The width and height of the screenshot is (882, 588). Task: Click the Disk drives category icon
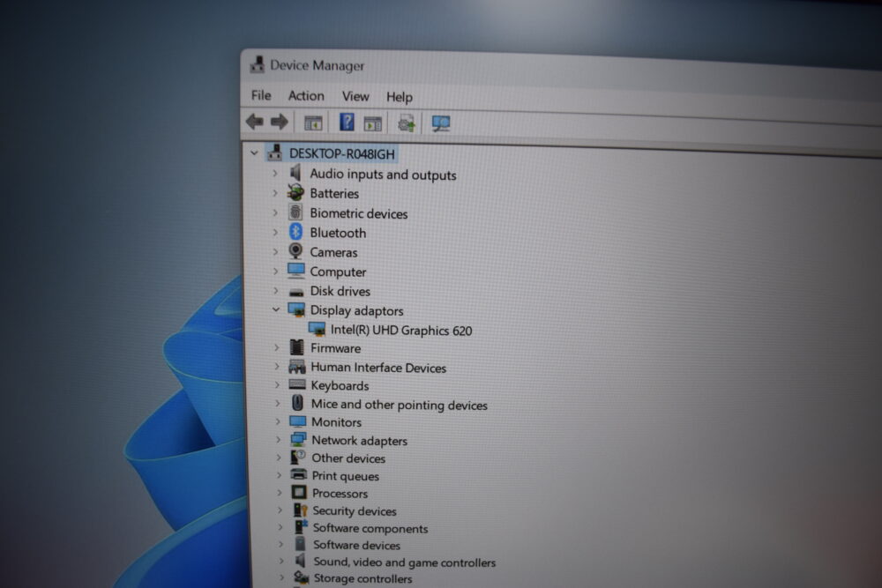[295, 292]
